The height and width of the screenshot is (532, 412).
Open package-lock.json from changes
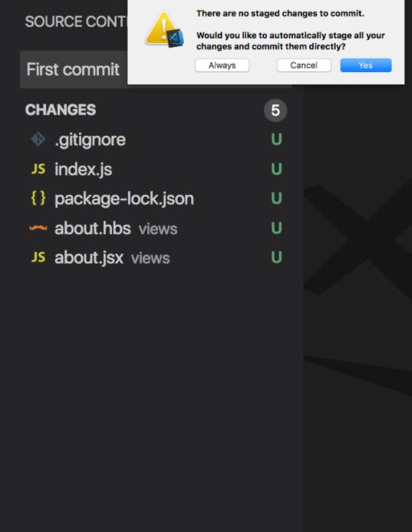156,199
